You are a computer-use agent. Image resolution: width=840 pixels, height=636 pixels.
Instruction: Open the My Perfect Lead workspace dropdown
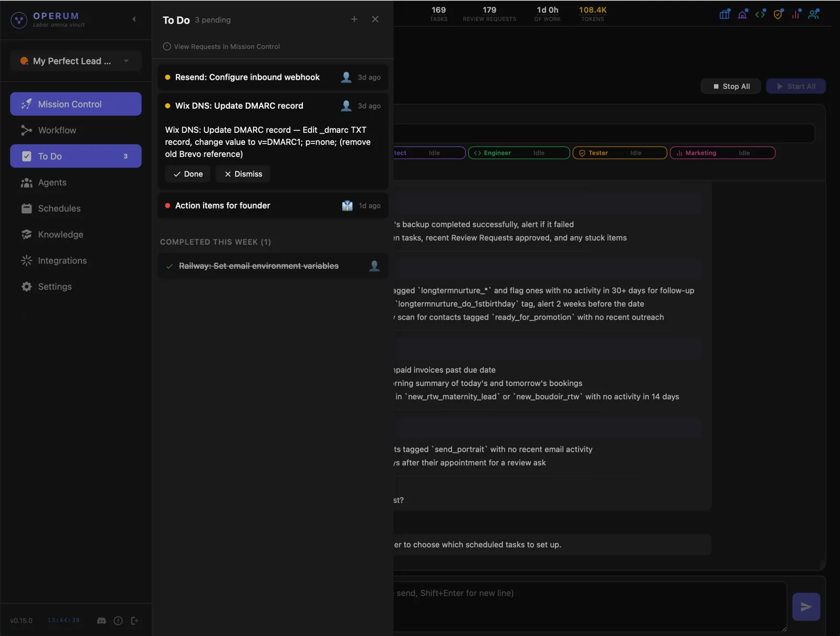click(76, 60)
